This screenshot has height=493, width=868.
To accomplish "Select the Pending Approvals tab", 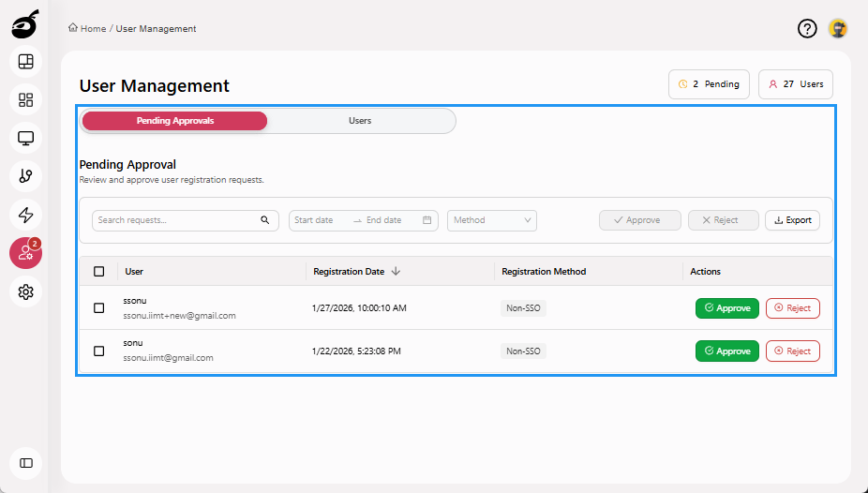I will coord(174,121).
